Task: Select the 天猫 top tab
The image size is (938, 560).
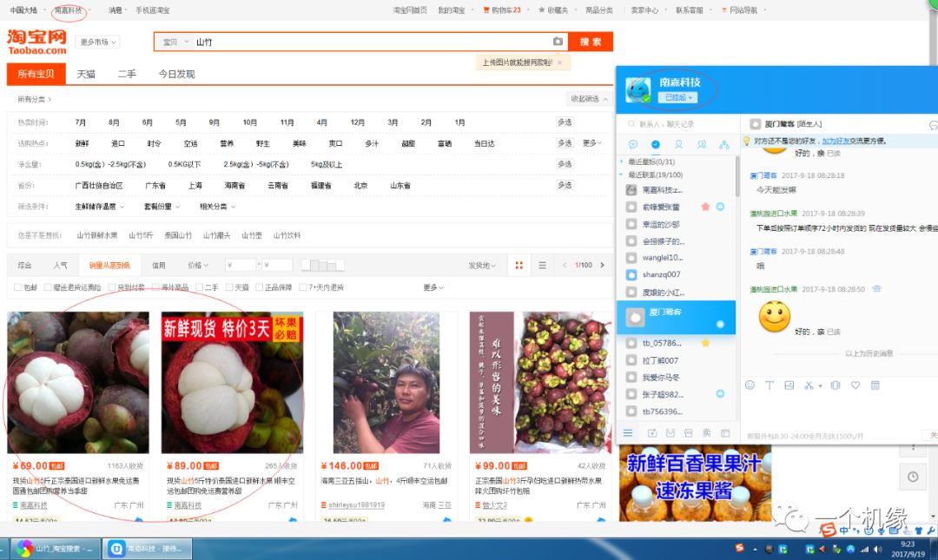Action: click(x=85, y=74)
